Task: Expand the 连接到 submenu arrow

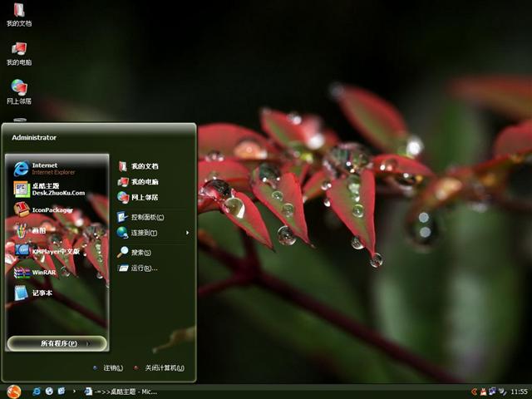Action: 187,233
